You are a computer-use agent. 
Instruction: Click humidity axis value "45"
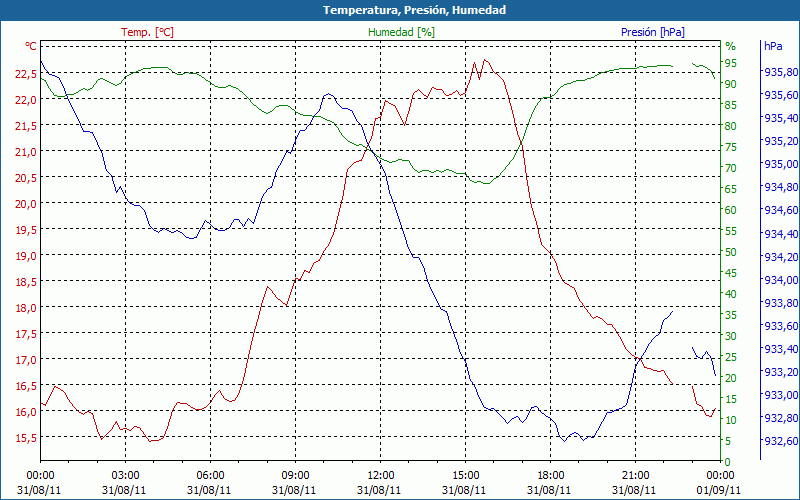point(731,273)
